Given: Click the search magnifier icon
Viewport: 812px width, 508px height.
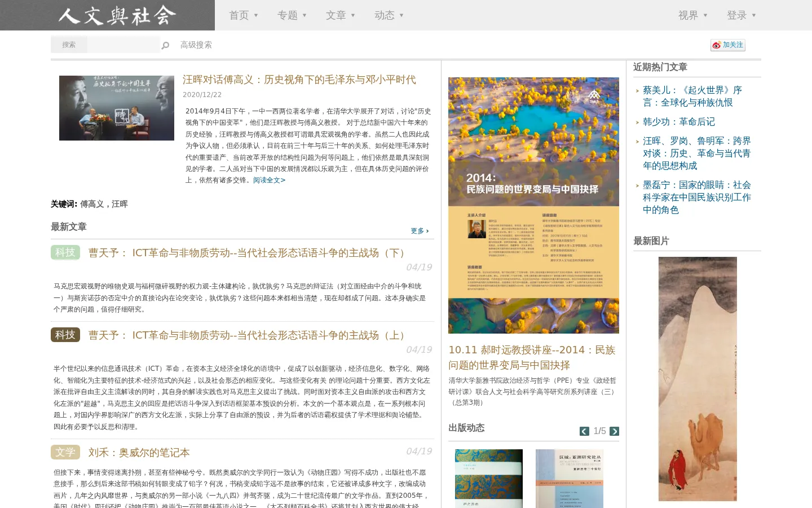Looking at the screenshot, I should [x=165, y=45].
